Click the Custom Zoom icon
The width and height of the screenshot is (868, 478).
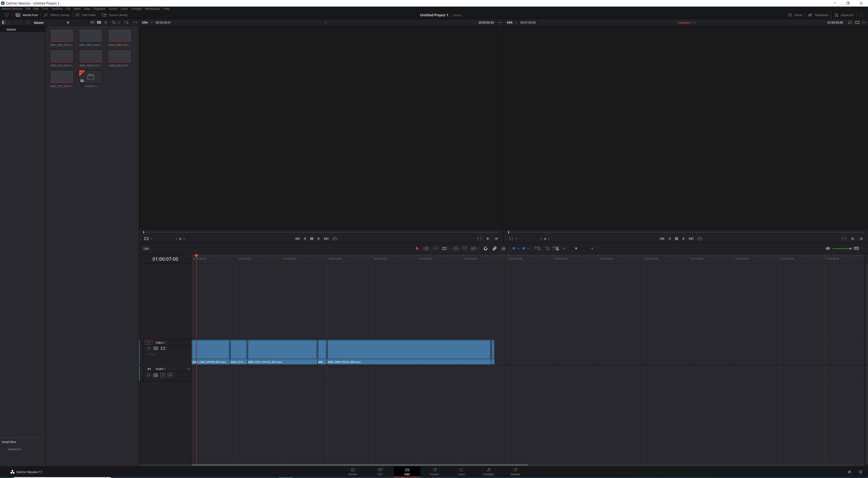(x=556, y=248)
